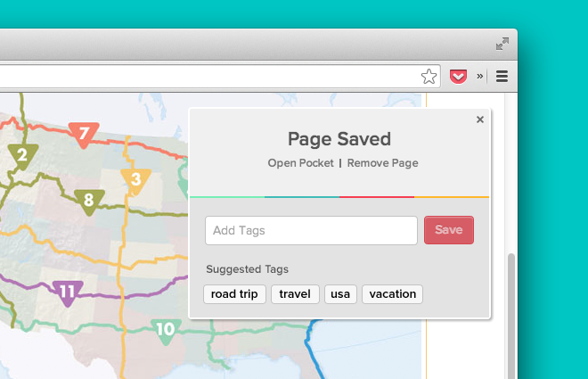588x379 pixels.
Task: Add the suggested tag usa
Action: [340, 294]
